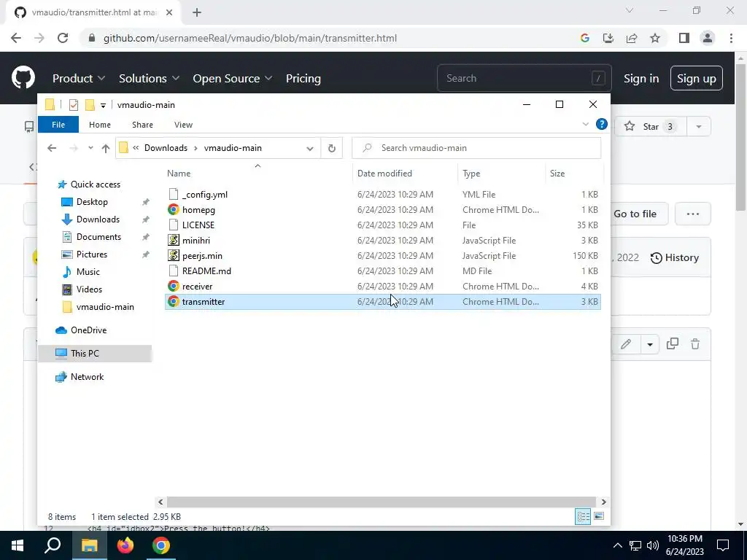The height and width of the screenshot is (560, 747).
Task: Expand the Open Source menu on GitHub
Action: click(x=233, y=78)
